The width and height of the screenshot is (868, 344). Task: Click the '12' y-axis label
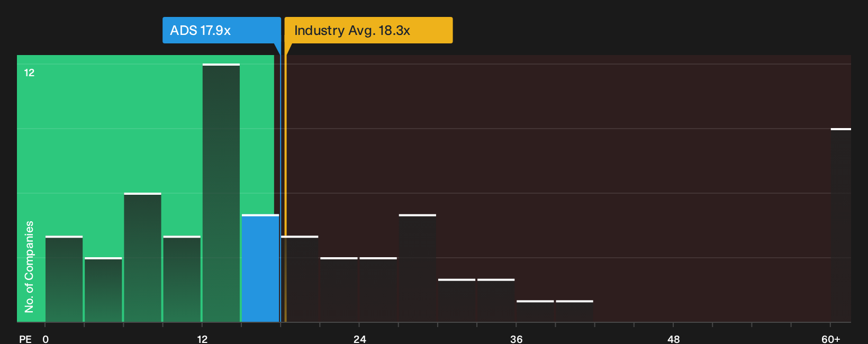29,73
